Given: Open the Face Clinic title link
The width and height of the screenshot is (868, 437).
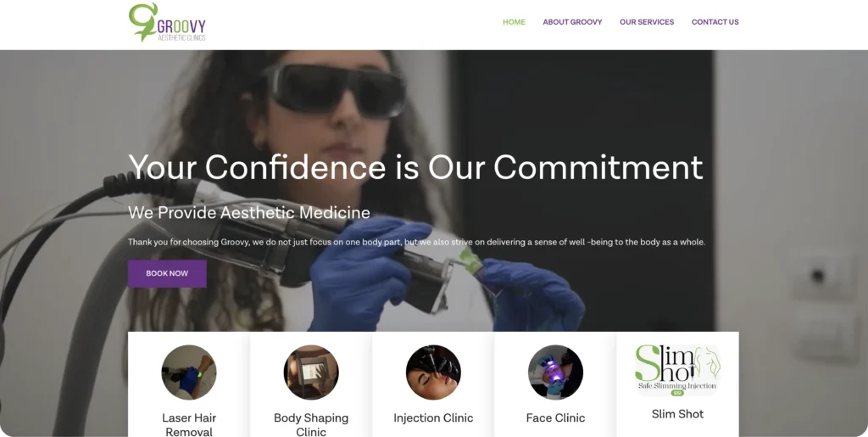Looking at the screenshot, I should click(x=555, y=418).
